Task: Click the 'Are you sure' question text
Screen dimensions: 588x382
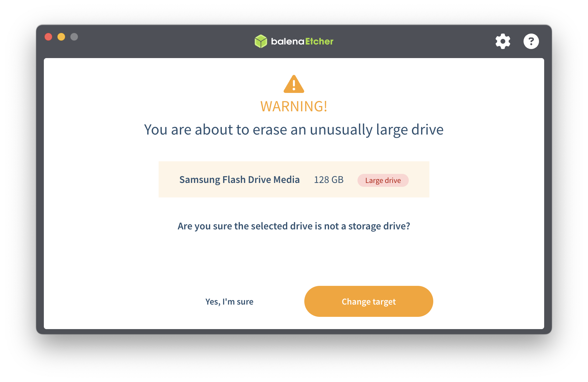Action: [294, 226]
